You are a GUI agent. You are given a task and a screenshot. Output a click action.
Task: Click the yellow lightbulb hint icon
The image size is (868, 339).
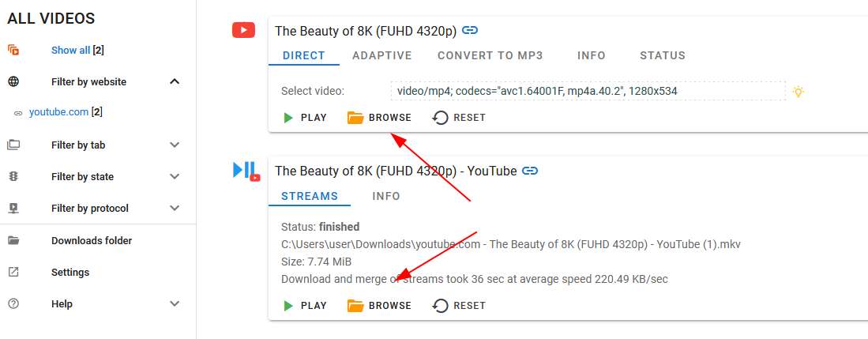(798, 92)
